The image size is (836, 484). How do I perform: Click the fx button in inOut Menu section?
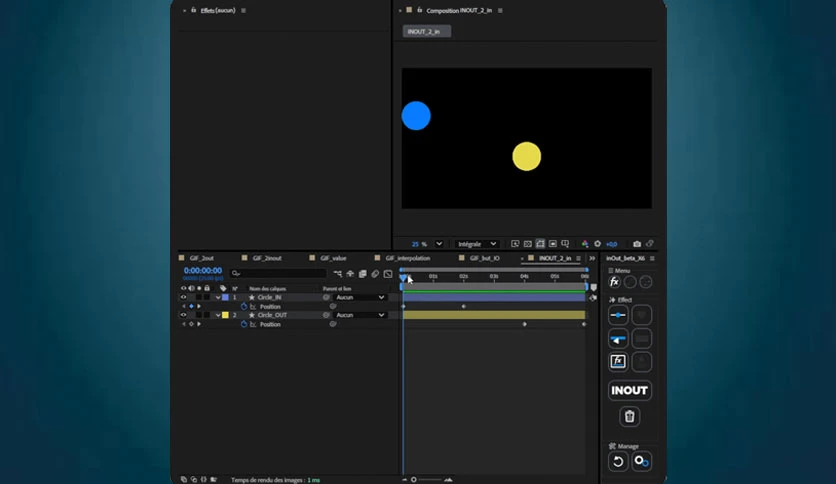[614, 282]
